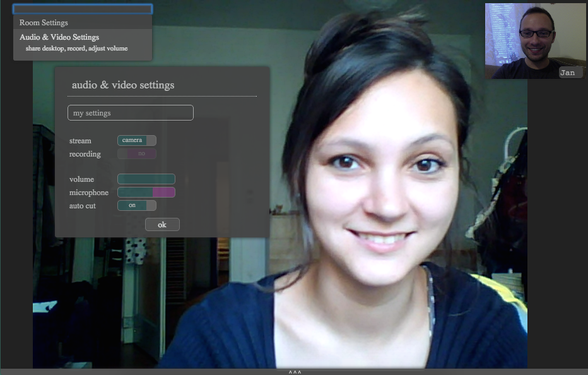588x375 pixels.
Task: Toggle the recording switch set to no
Action: [137, 153]
